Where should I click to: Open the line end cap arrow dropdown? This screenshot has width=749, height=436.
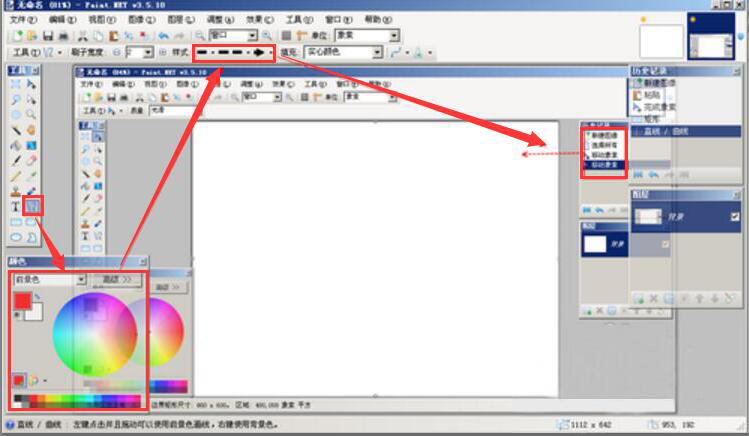262,53
